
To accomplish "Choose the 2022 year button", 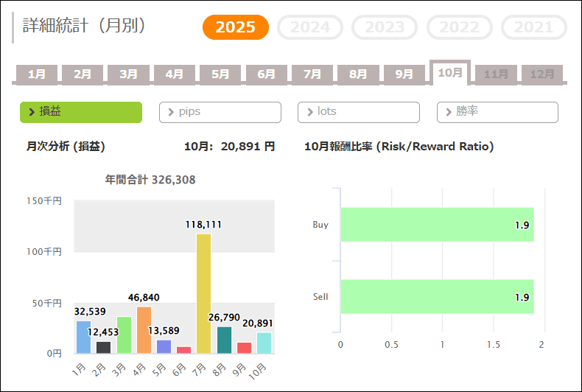I will click(x=459, y=27).
